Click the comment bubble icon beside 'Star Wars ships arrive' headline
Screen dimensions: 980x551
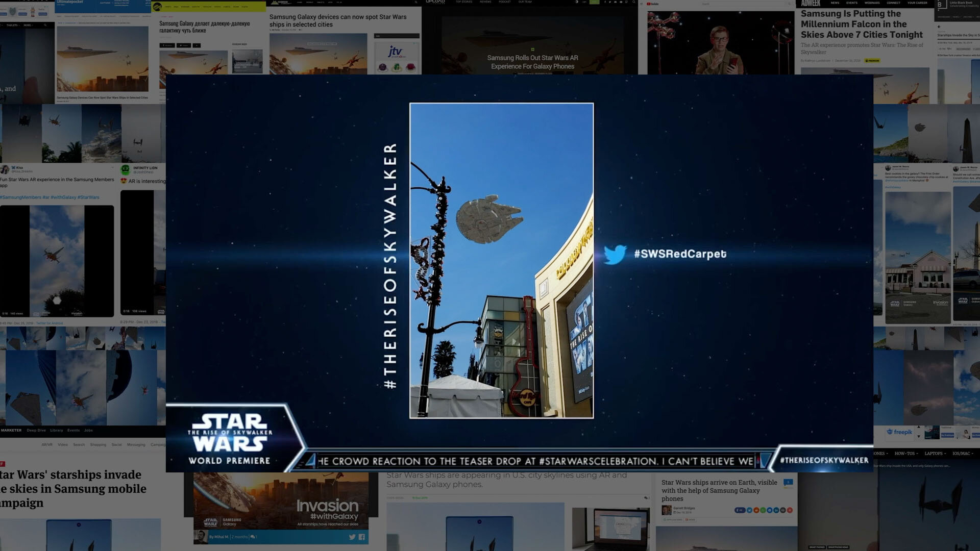coord(789,482)
